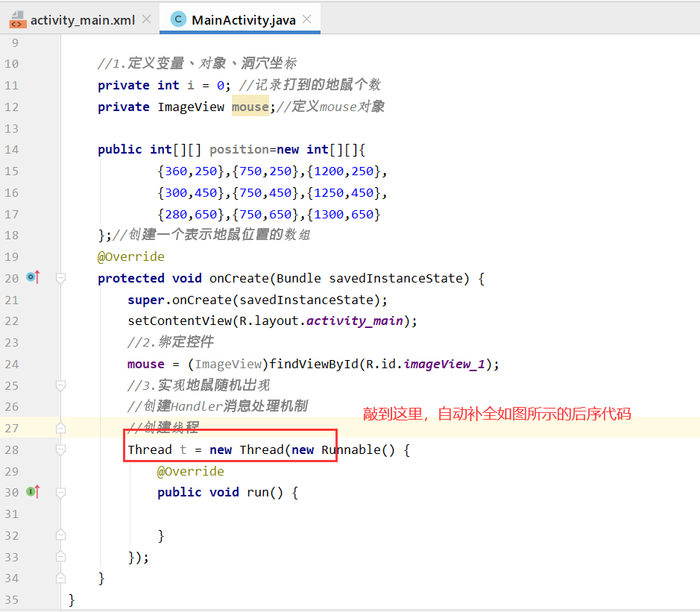
Task: Click line number 11 in the gutter
Action: [x=12, y=85]
